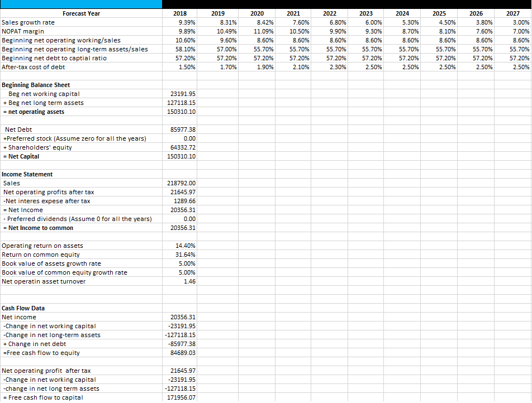Select the Sales growth rate label
532x403 pixels.
(28, 22)
